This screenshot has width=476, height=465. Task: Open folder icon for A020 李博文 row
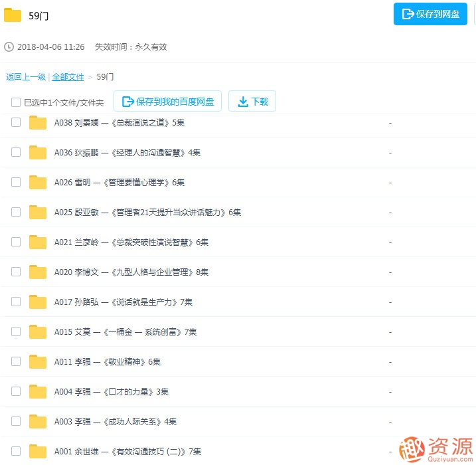38,272
